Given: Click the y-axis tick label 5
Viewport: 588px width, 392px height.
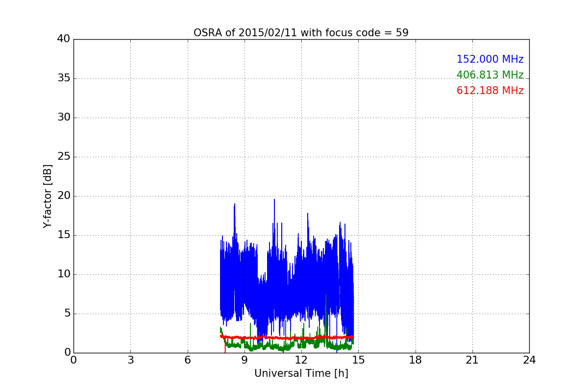Looking at the screenshot, I should 67,314.
